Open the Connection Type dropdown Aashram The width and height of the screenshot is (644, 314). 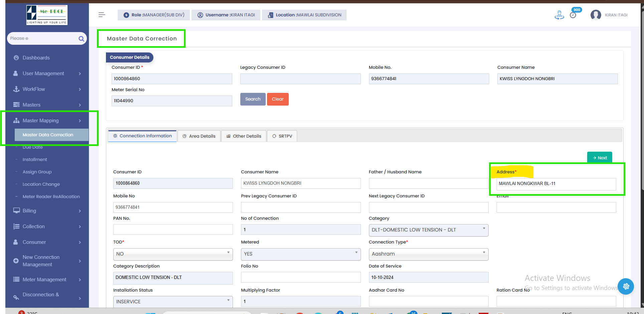click(x=428, y=254)
